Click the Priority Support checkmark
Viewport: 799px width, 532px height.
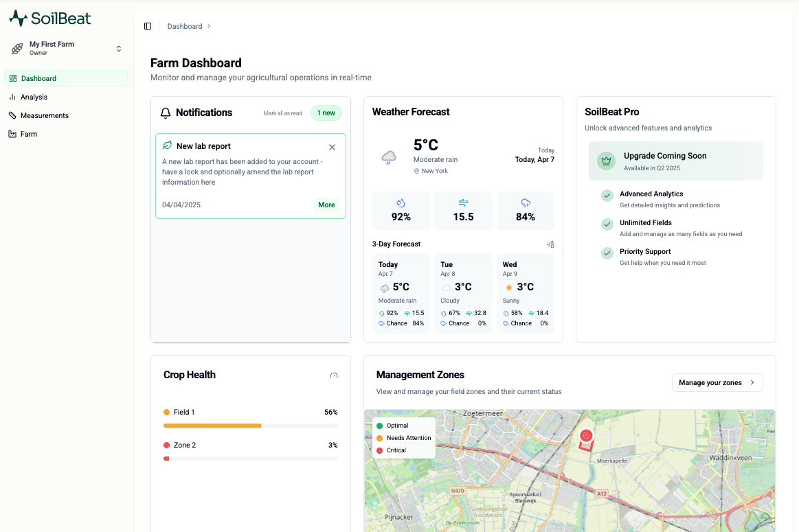(x=607, y=253)
